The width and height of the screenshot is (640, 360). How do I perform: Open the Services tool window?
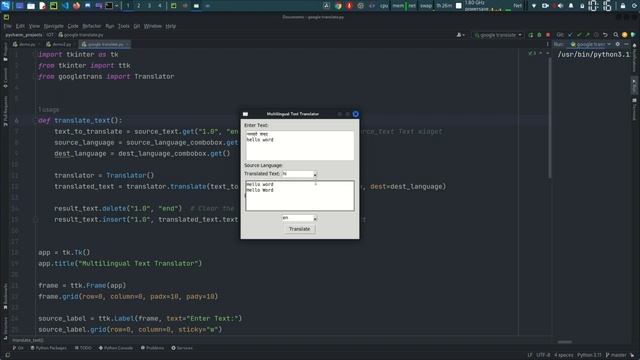(x=182, y=348)
